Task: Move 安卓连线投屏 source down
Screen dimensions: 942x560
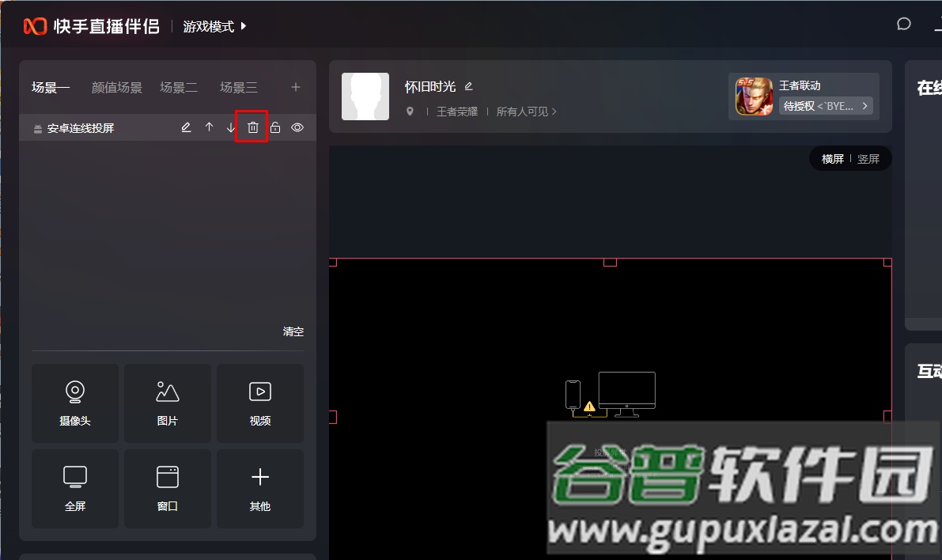Action: click(x=231, y=127)
